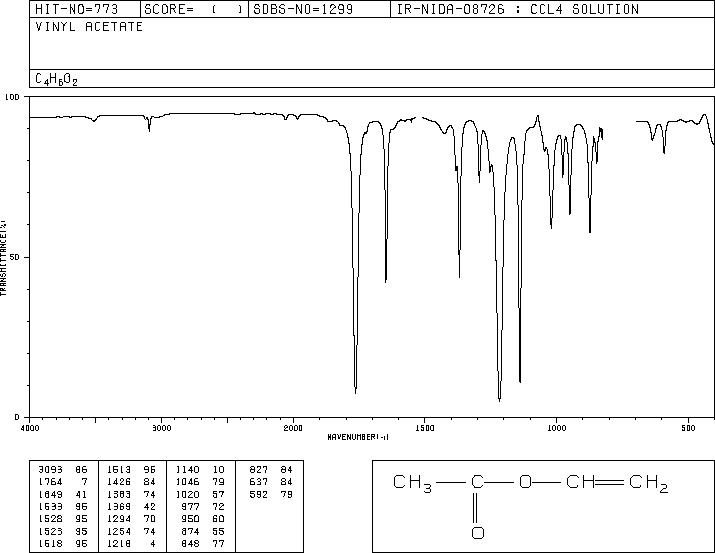Click the CH3 group in structure diagram
Viewport: 715px width, 553px height.
click(x=412, y=483)
